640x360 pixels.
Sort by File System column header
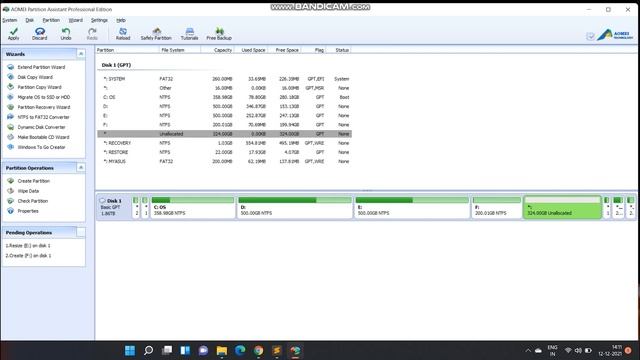(180, 50)
